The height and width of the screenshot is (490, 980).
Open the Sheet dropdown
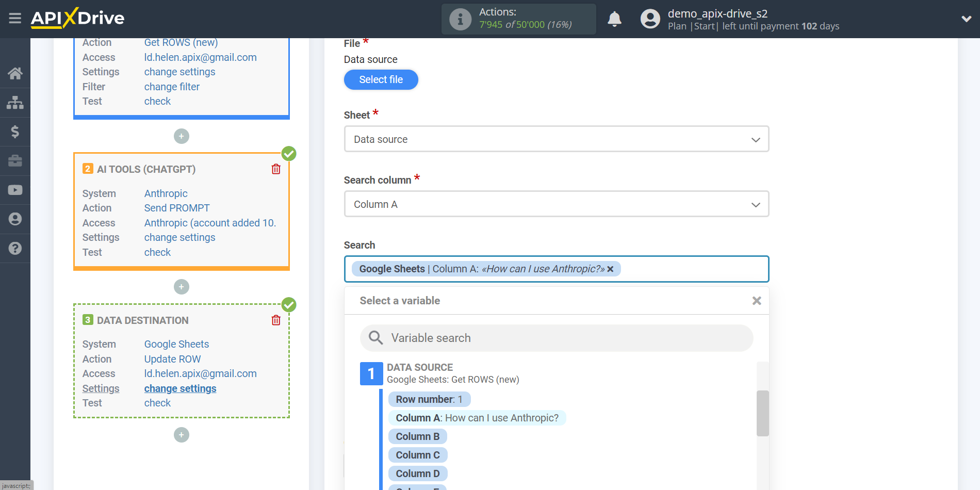pos(557,139)
